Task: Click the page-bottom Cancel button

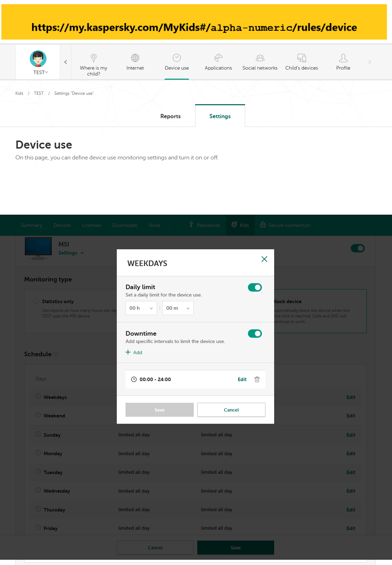Action: 155,548
